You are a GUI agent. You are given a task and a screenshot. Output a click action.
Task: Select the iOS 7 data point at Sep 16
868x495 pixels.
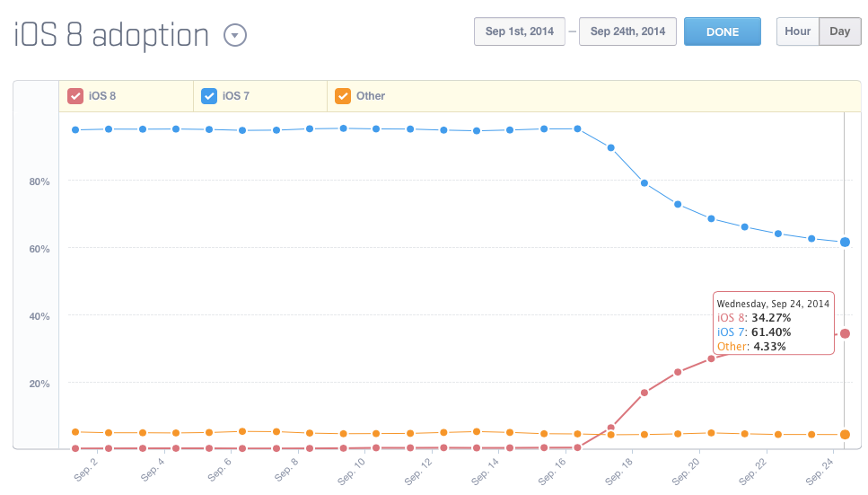(577, 128)
